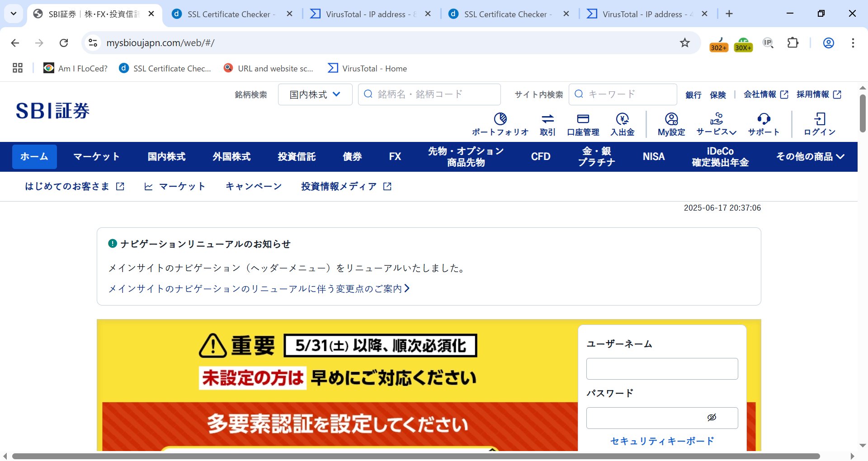Viewport: 868px width, 461px height.
Task: Select the 金・銀 プラチナ menu
Action: pos(597,157)
